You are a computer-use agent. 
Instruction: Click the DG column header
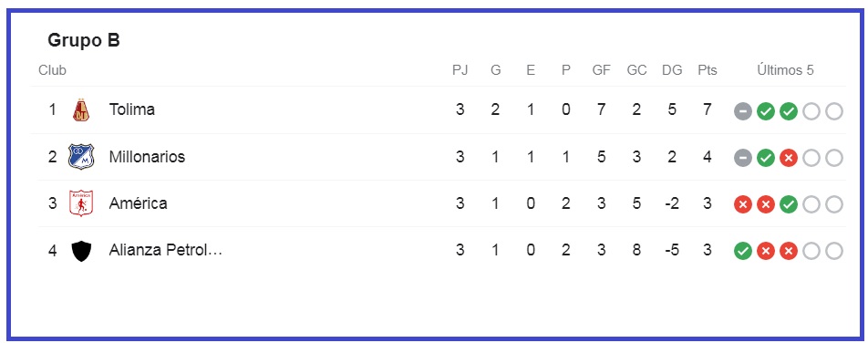tap(672, 70)
